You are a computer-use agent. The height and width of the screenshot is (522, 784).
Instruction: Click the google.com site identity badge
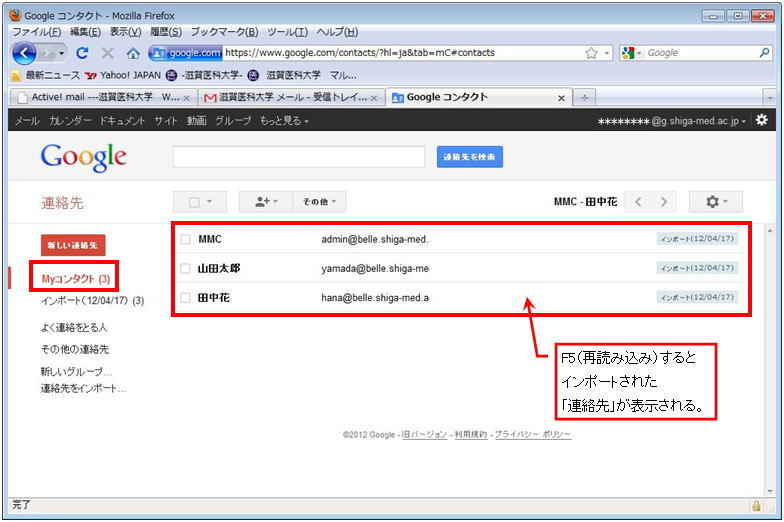pos(186,53)
